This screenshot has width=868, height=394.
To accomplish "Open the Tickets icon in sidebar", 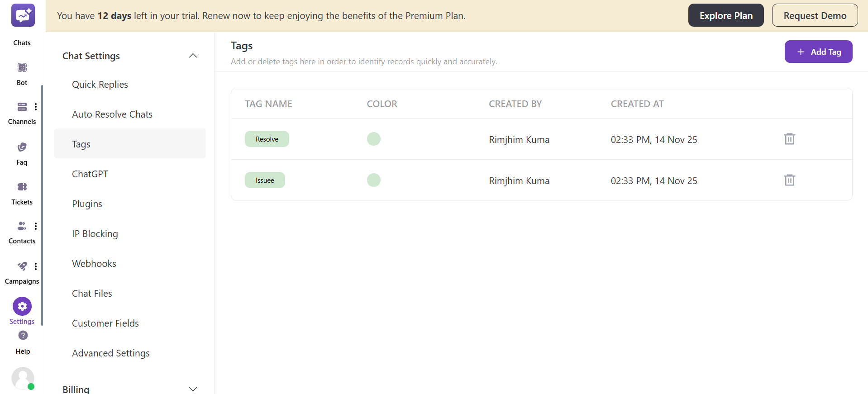I will [22, 187].
